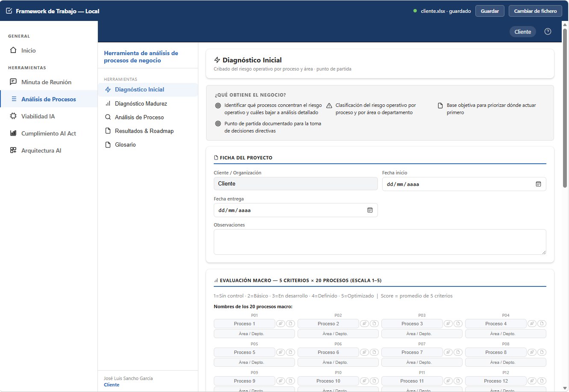Open the Minuta de Reunión tool
569x392 pixels.
[x=49, y=82]
